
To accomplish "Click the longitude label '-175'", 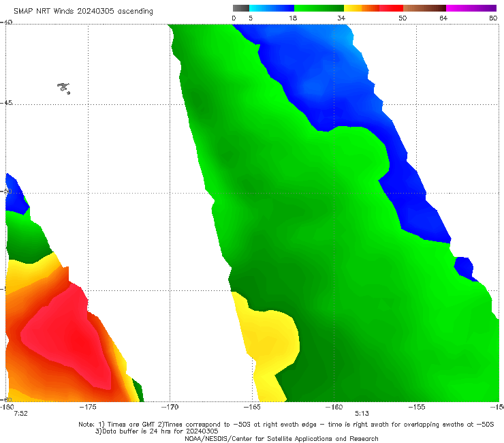I will [x=88, y=407].
